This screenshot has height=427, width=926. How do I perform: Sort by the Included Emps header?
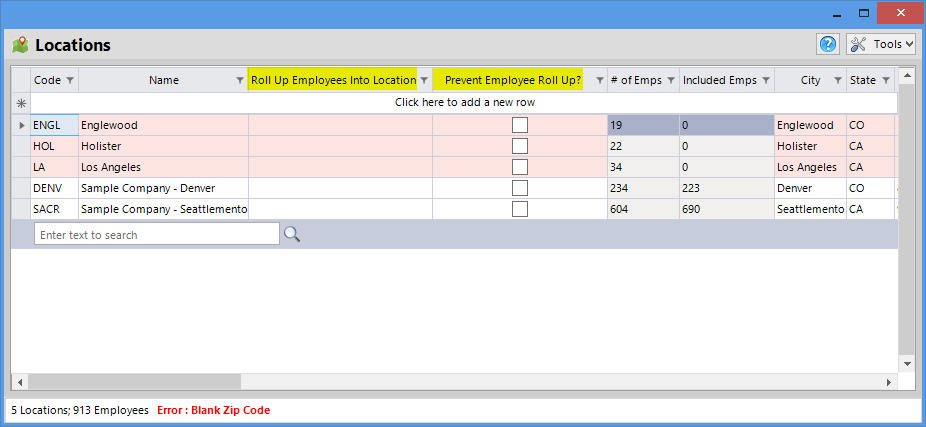click(719, 80)
